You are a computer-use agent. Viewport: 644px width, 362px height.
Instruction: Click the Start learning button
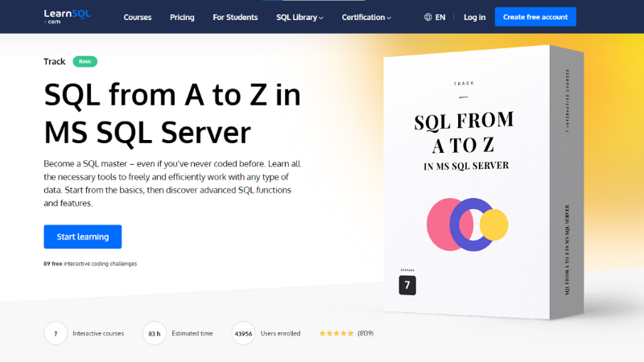[83, 237]
